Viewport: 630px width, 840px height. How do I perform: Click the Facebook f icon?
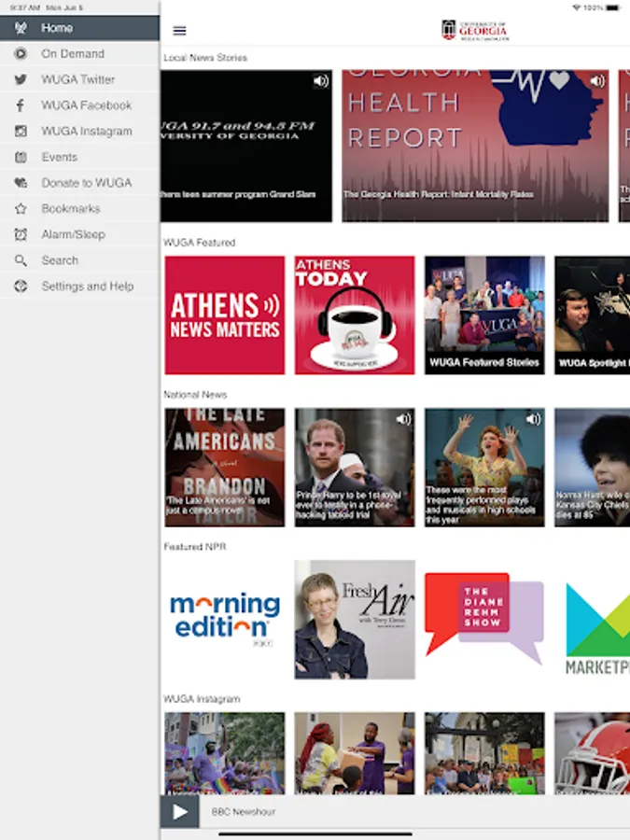pyautogui.click(x=21, y=105)
